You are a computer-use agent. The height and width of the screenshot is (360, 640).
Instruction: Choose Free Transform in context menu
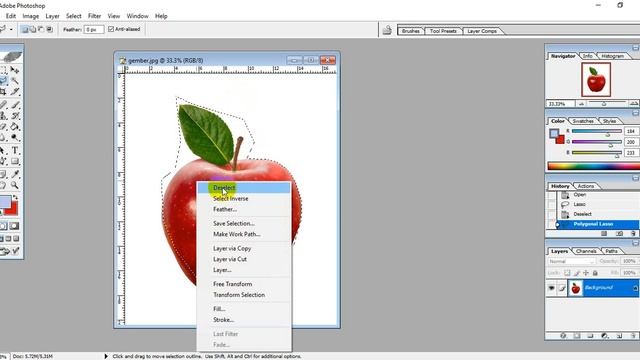244,284
